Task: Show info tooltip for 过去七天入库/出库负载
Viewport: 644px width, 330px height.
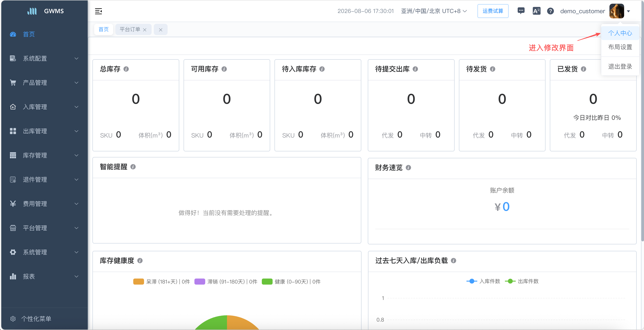Action: coord(454,261)
